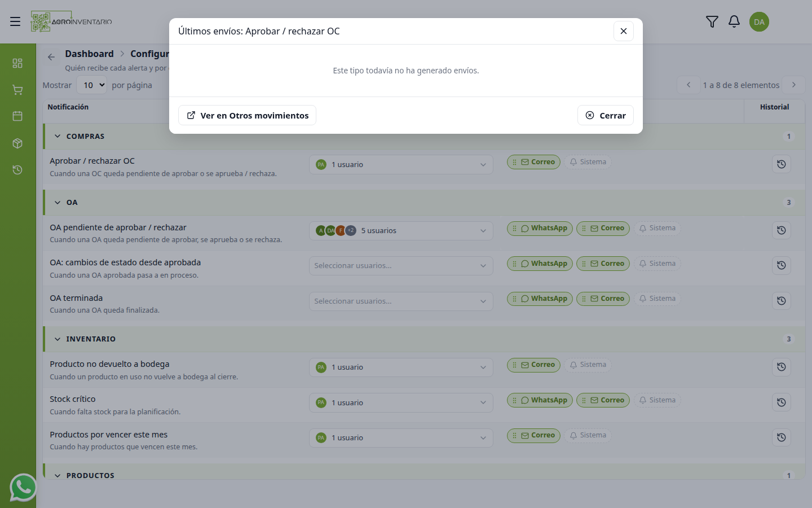Toggle Correo for Stock crítico
Screen dimensions: 812x508
tap(603, 400)
